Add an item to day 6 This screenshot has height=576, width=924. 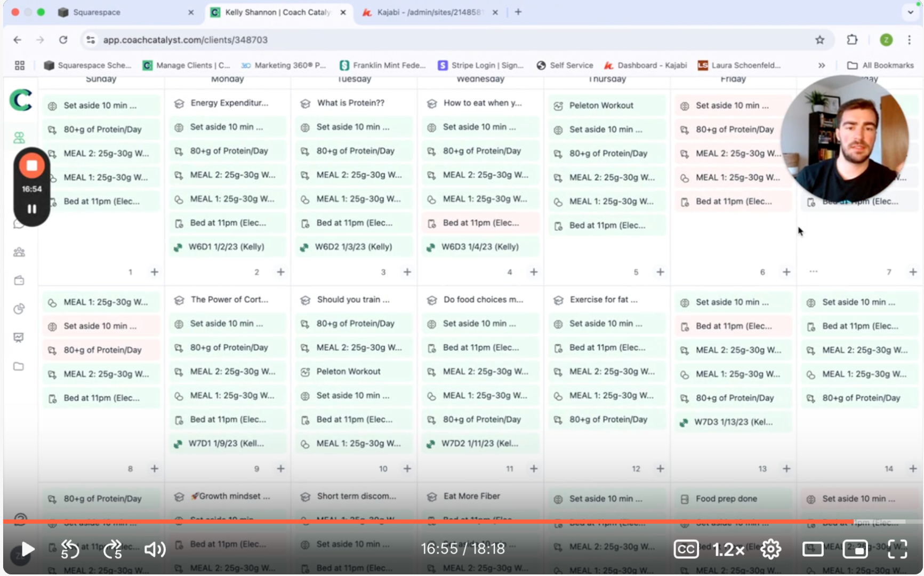pos(786,272)
